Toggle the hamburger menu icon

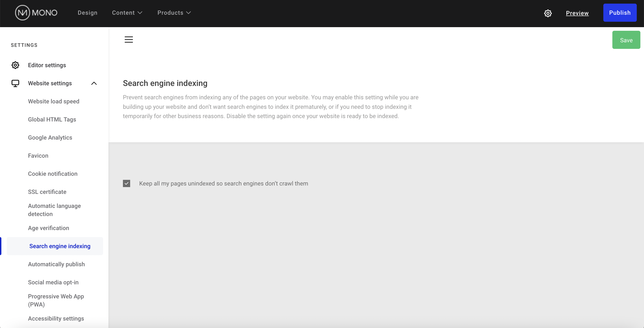click(x=129, y=40)
